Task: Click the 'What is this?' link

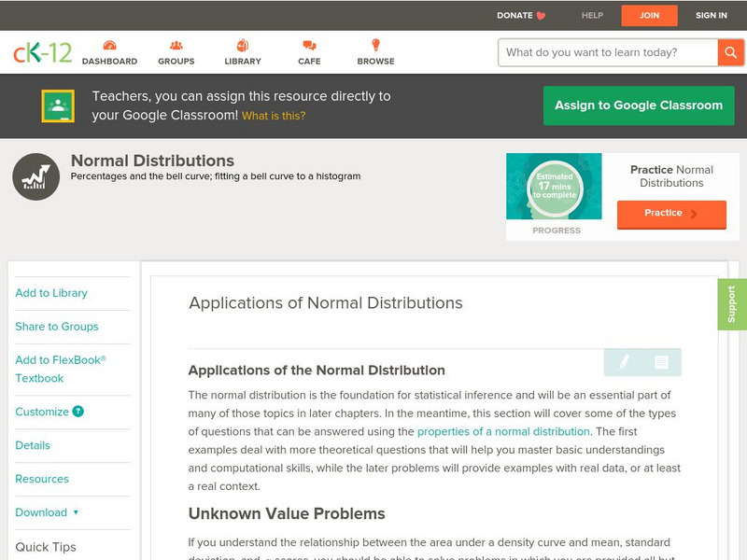Action: point(274,116)
